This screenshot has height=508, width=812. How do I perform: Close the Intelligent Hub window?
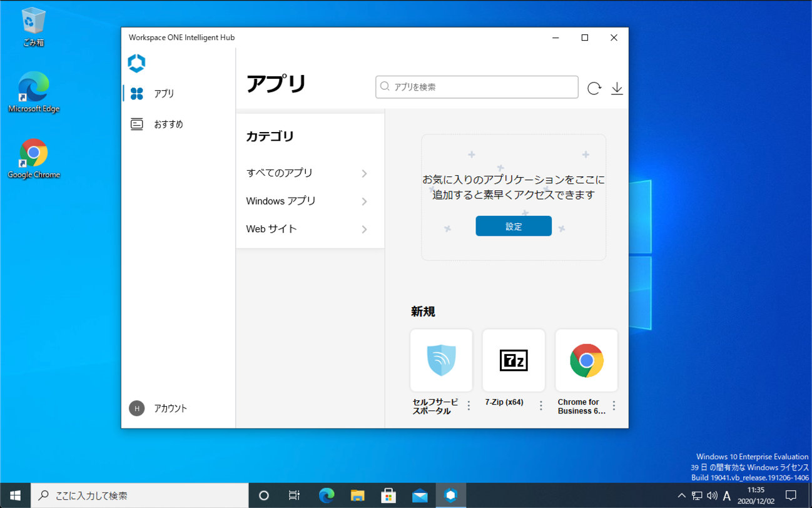pyautogui.click(x=614, y=38)
